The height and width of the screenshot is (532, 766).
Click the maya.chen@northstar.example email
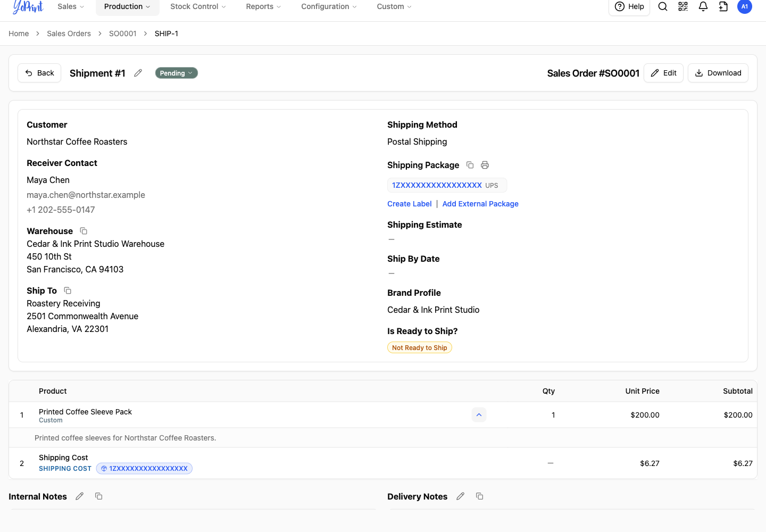tap(86, 195)
